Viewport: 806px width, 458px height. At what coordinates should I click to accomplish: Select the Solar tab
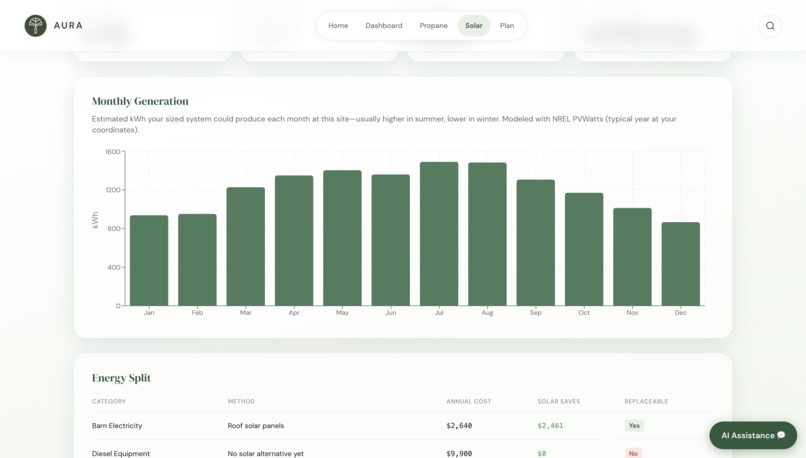point(474,26)
